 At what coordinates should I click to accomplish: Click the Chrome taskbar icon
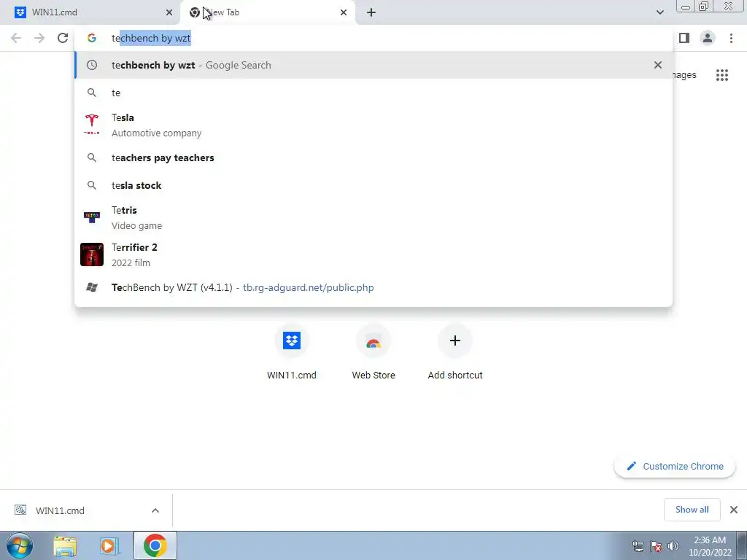tap(155, 545)
